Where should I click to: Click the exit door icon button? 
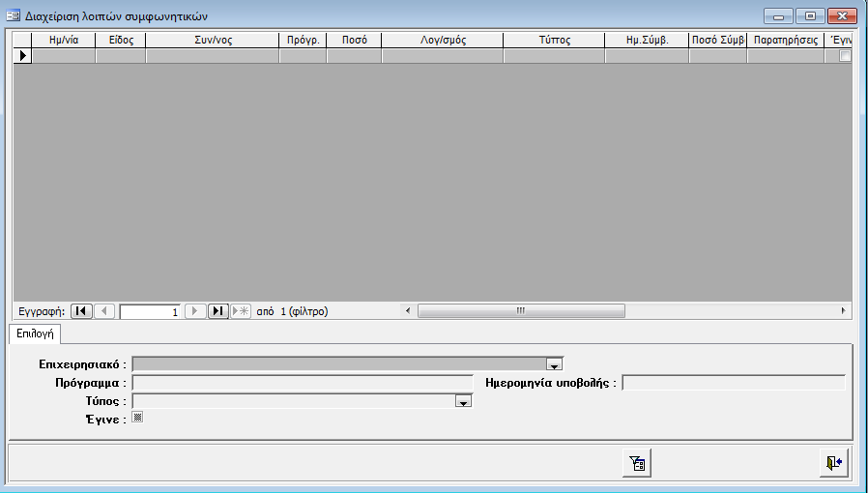[833, 463]
